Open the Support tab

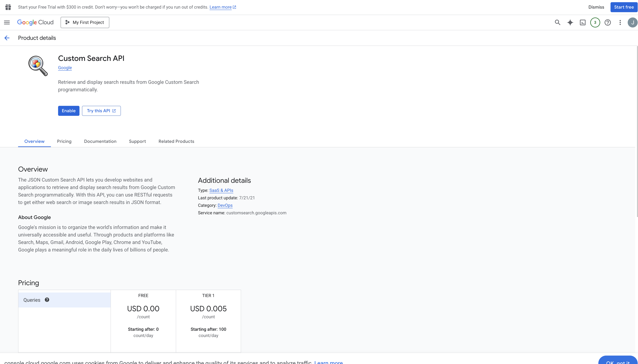click(138, 142)
